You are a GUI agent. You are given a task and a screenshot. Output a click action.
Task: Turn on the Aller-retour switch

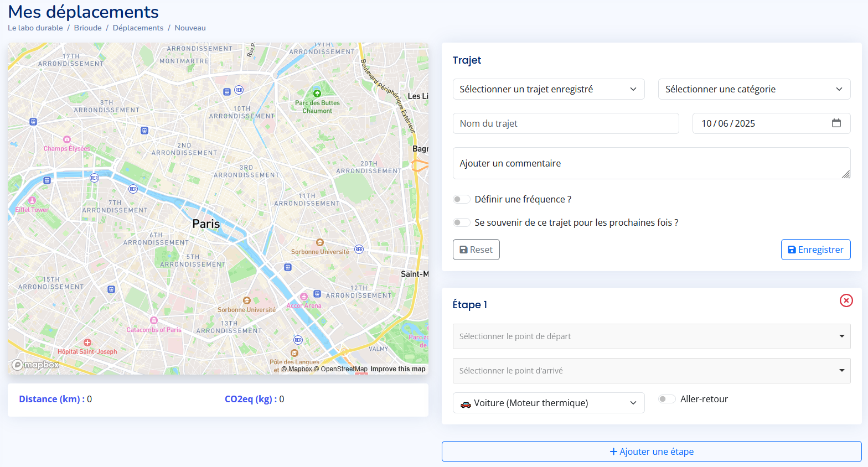point(666,399)
